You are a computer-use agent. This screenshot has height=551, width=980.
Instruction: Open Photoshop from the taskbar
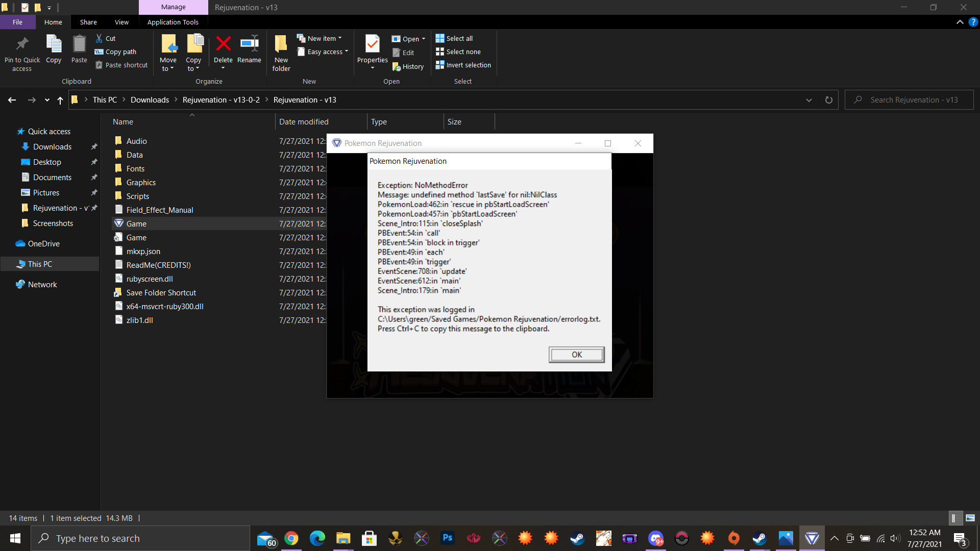point(448,538)
